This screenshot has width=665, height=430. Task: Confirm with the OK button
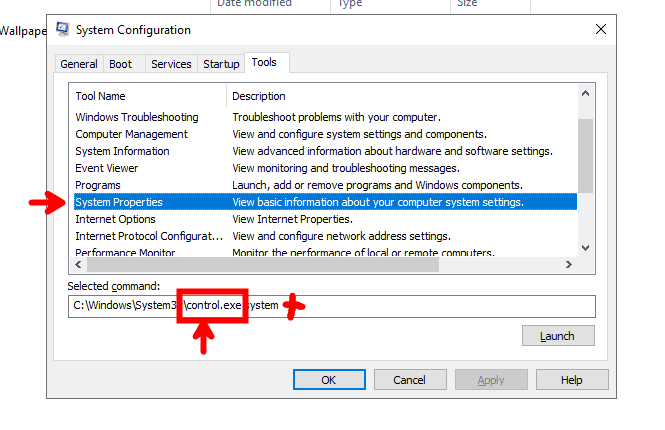[329, 380]
